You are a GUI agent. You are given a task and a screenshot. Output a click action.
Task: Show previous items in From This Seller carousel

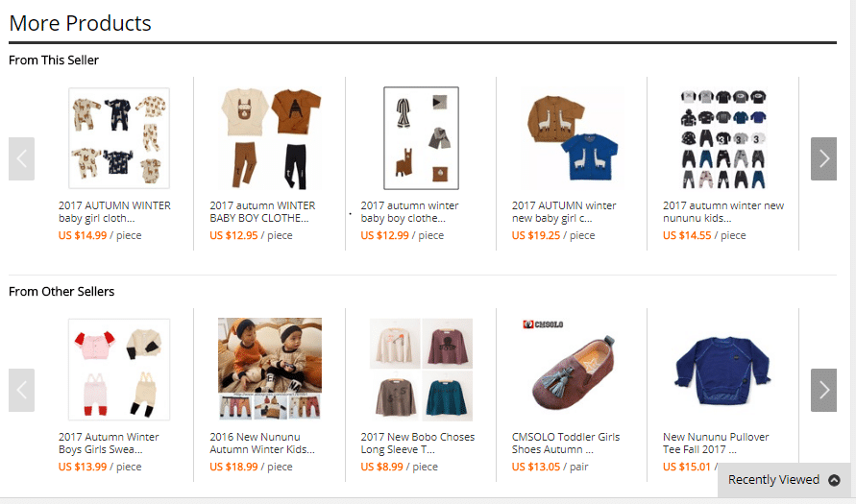click(21, 158)
